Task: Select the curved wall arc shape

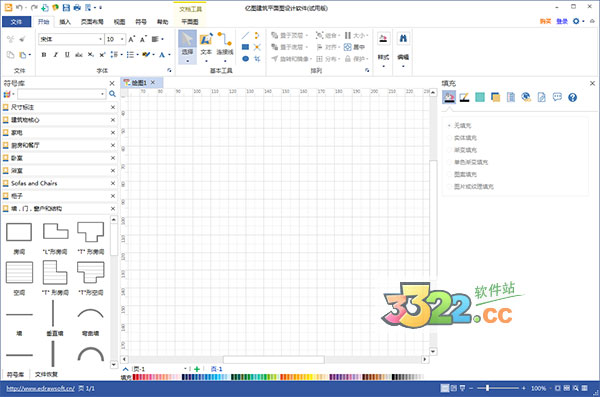Action: click(90, 314)
